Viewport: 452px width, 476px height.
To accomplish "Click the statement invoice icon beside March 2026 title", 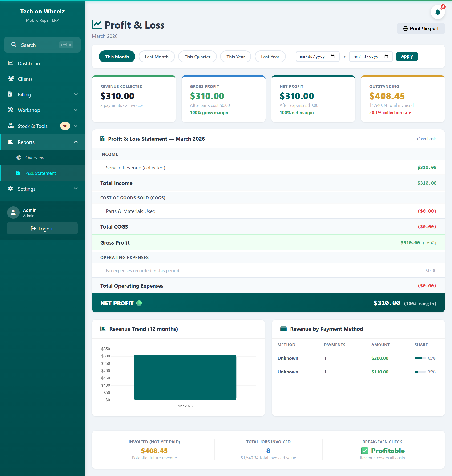I will point(102,139).
